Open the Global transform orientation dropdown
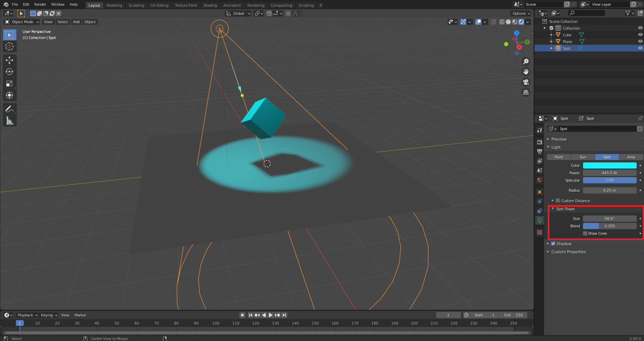 [238, 13]
